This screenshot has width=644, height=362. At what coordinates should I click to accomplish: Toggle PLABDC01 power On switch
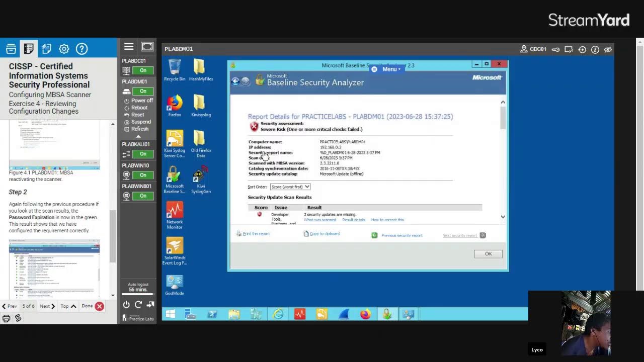[x=143, y=70]
